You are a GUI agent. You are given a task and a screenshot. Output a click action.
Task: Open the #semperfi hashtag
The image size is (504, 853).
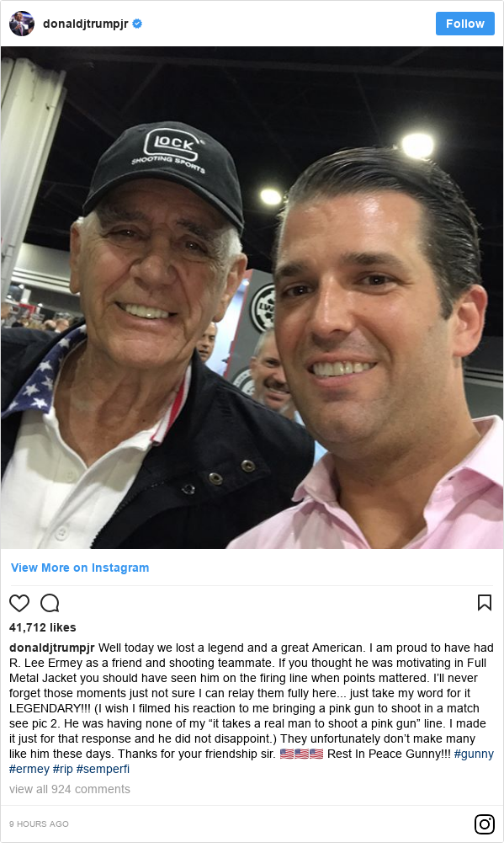click(x=103, y=769)
